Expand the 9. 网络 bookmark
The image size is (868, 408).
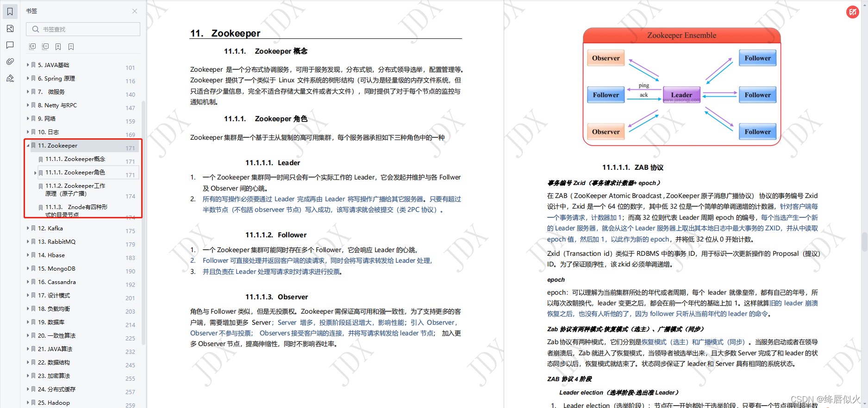(x=28, y=118)
